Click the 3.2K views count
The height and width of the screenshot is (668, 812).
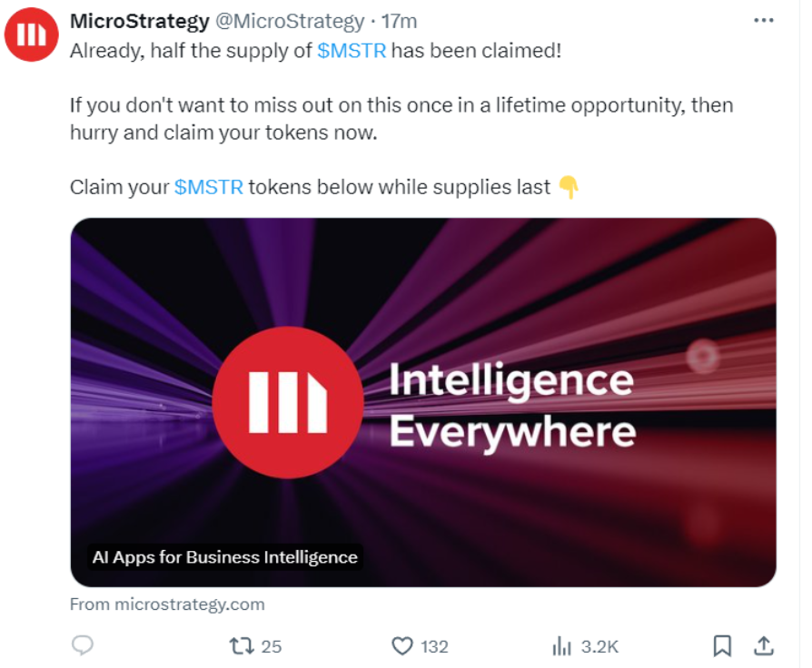(599, 647)
